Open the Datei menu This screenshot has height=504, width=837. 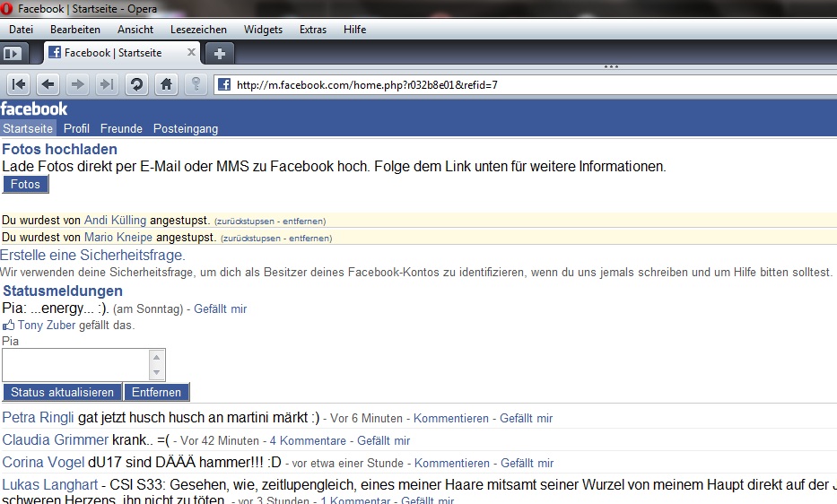[21, 30]
